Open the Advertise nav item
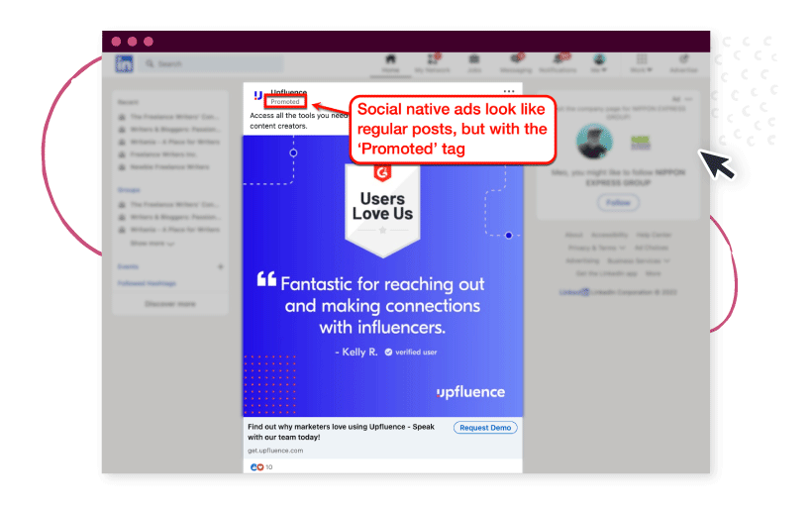 [683, 63]
